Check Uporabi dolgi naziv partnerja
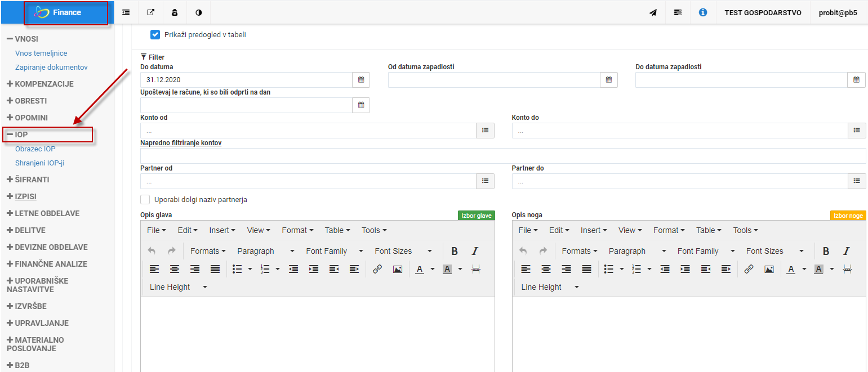This screenshot has height=372, width=868. (145, 199)
